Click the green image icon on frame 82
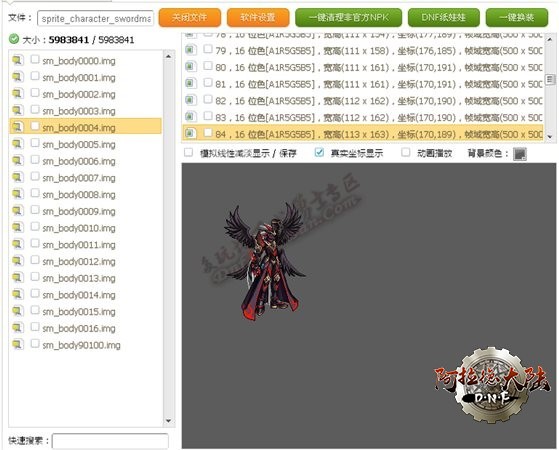 point(190,100)
